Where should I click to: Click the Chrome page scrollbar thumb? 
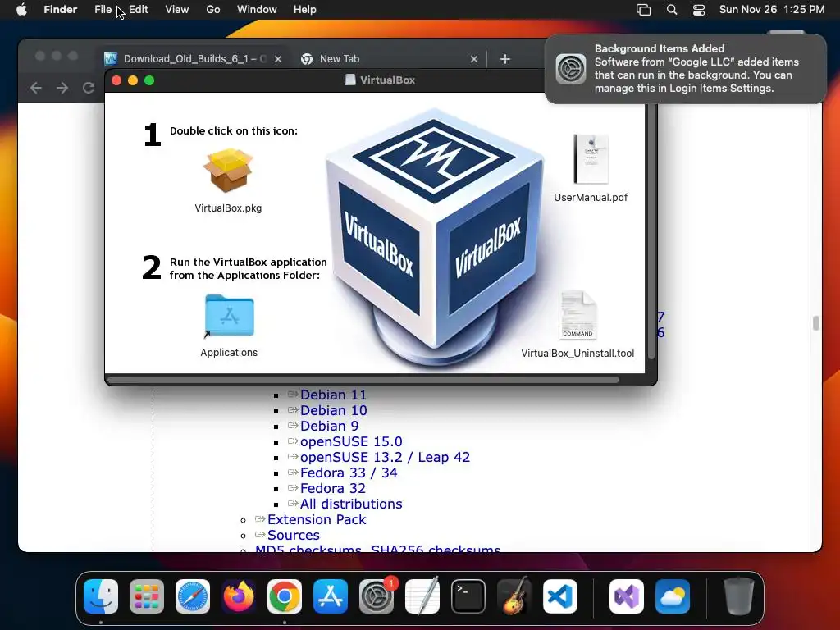[816, 323]
